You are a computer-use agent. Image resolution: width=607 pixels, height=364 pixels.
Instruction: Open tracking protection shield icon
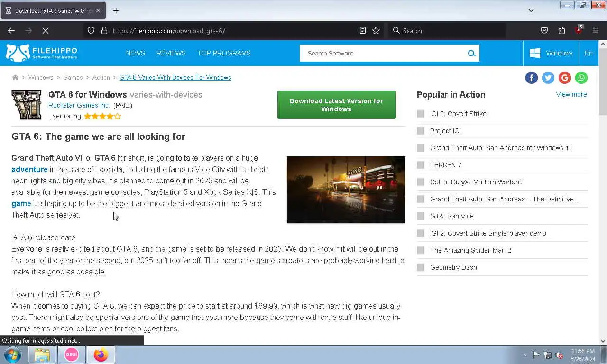click(x=91, y=31)
